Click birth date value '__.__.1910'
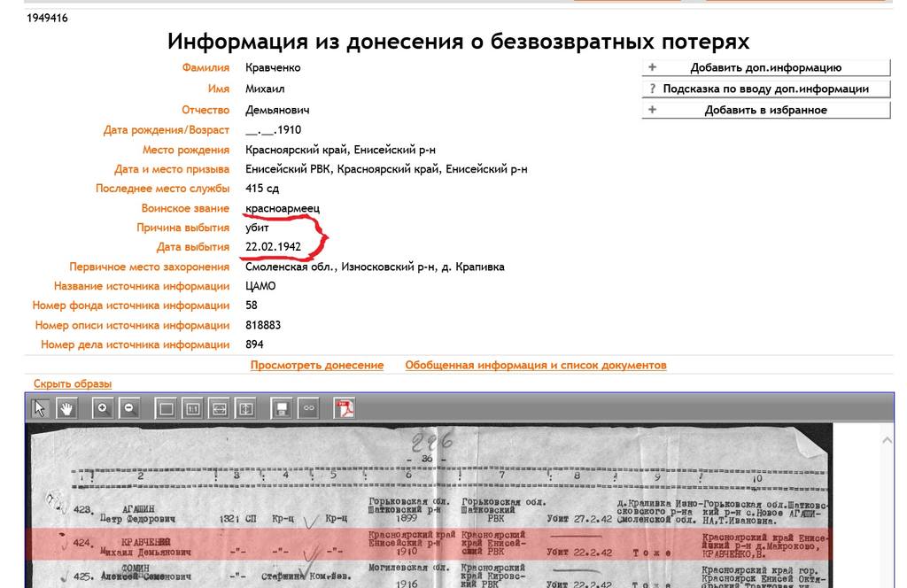The height and width of the screenshot is (588, 907). click(x=273, y=129)
